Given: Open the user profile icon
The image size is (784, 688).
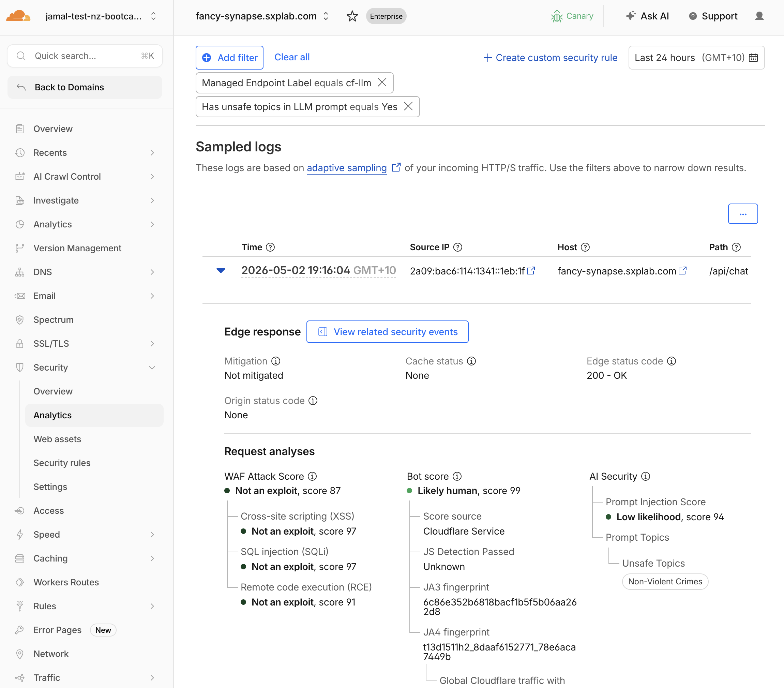Looking at the screenshot, I should [759, 16].
